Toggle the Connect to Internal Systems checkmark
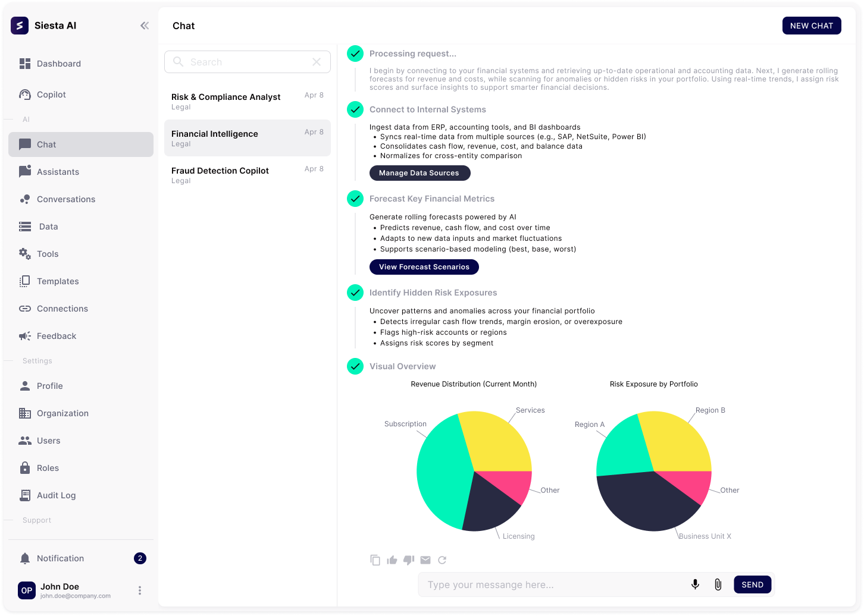The height and width of the screenshot is (616, 864). coord(355,109)
